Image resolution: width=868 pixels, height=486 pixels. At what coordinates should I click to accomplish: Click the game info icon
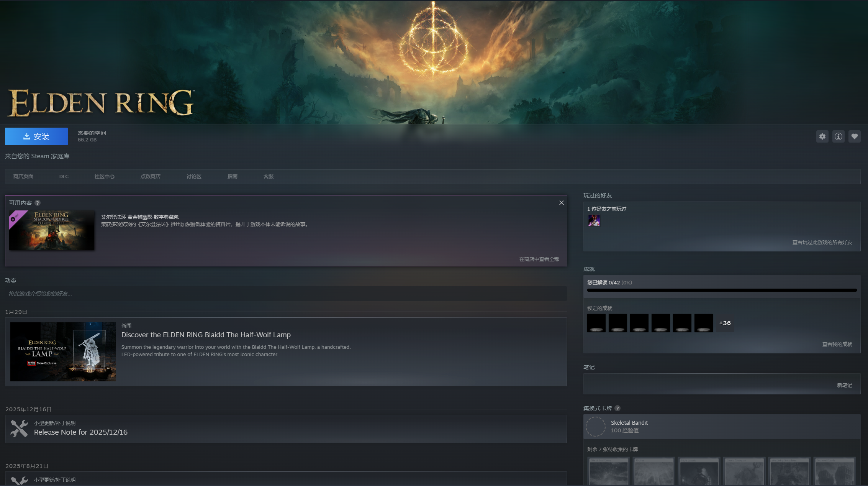click(x=838, y=136)
